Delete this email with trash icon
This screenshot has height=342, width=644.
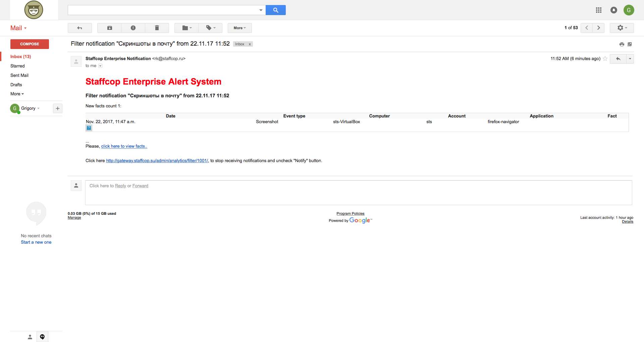157,28
